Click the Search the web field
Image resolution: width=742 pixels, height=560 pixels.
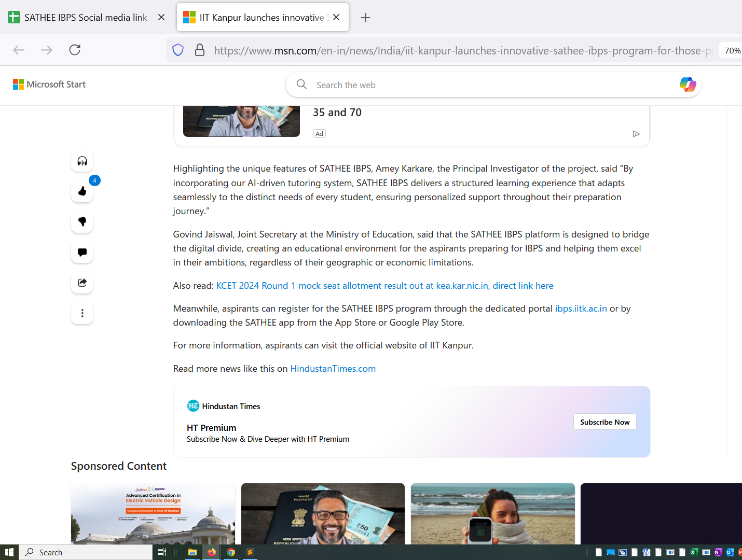(x=488, y=85)
